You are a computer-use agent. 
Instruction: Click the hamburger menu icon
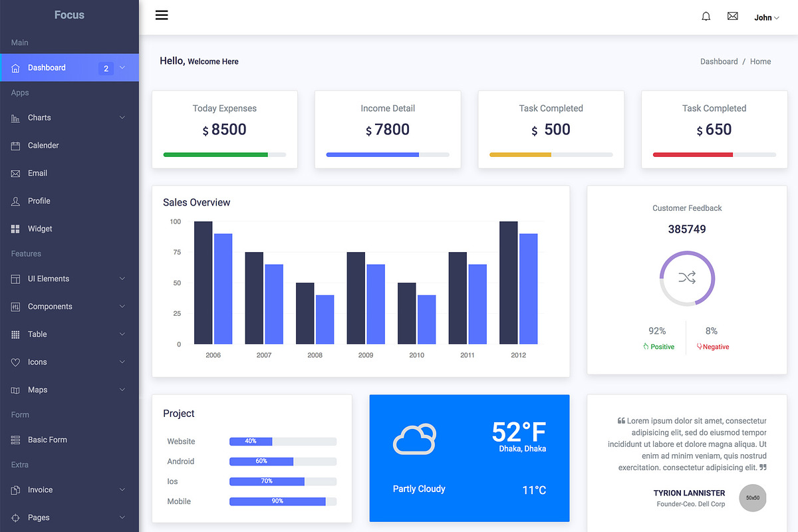tap(162, 15)
